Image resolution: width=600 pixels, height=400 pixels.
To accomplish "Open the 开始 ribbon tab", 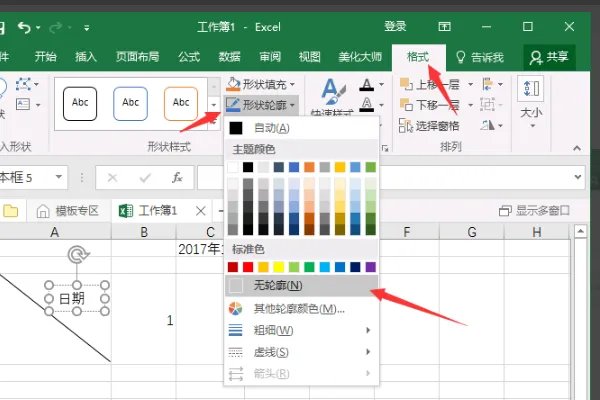I will (x=46, y=57).
